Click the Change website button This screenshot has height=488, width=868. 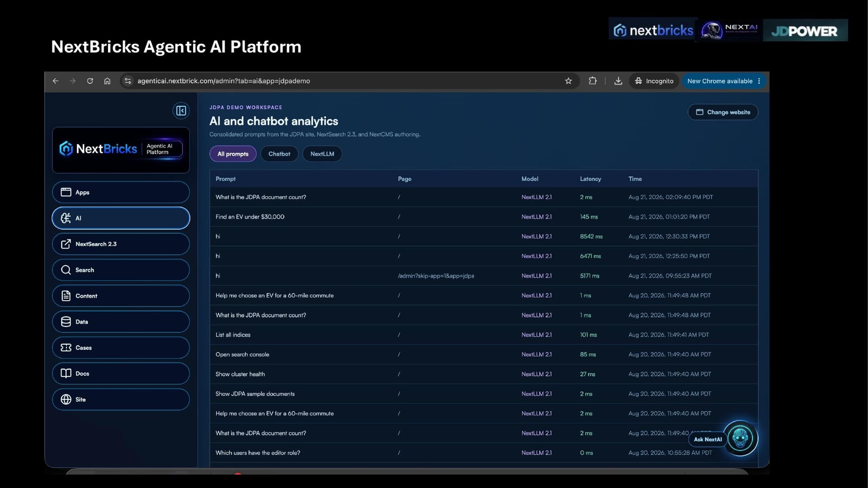coord(723,112)
